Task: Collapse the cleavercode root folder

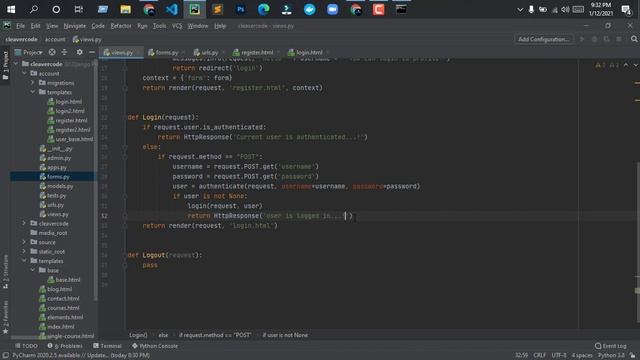Action: (x=16, y=64)
